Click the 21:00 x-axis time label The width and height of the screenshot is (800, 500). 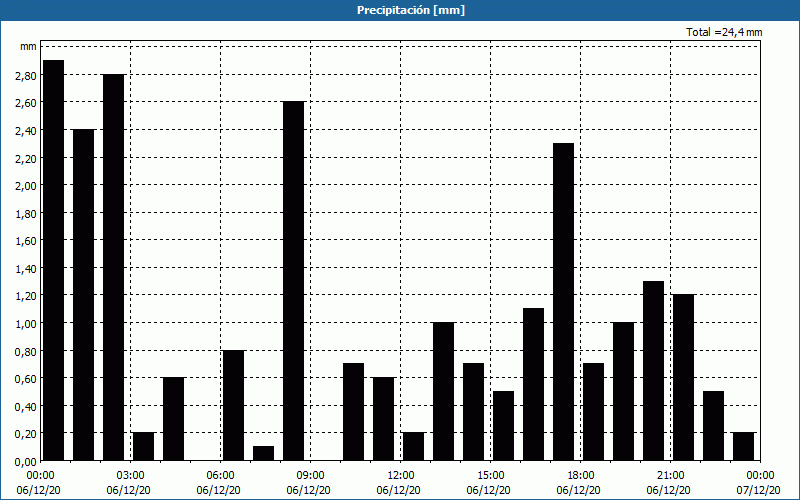point(670,476)
